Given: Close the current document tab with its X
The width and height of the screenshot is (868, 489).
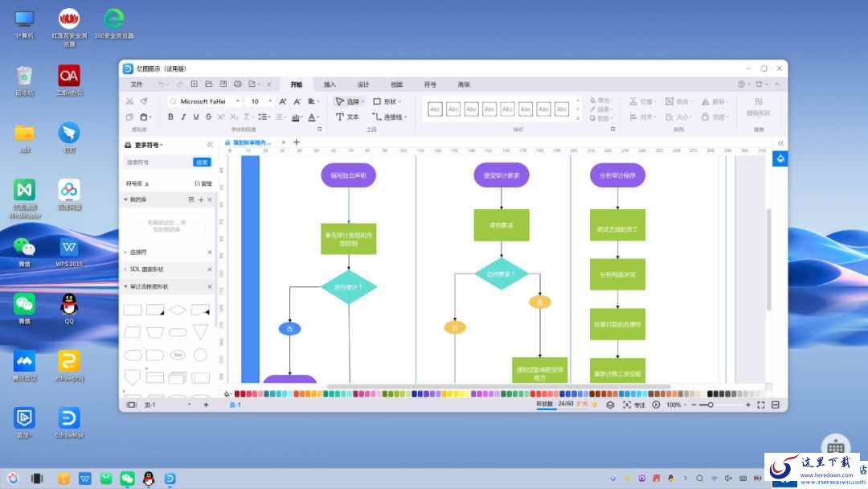Looking at the screenshot, I should [284, 142].
